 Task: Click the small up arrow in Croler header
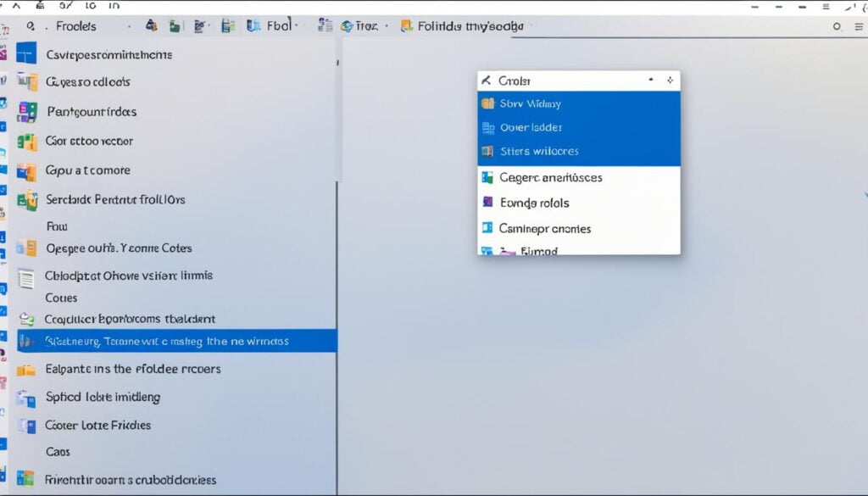651,81
